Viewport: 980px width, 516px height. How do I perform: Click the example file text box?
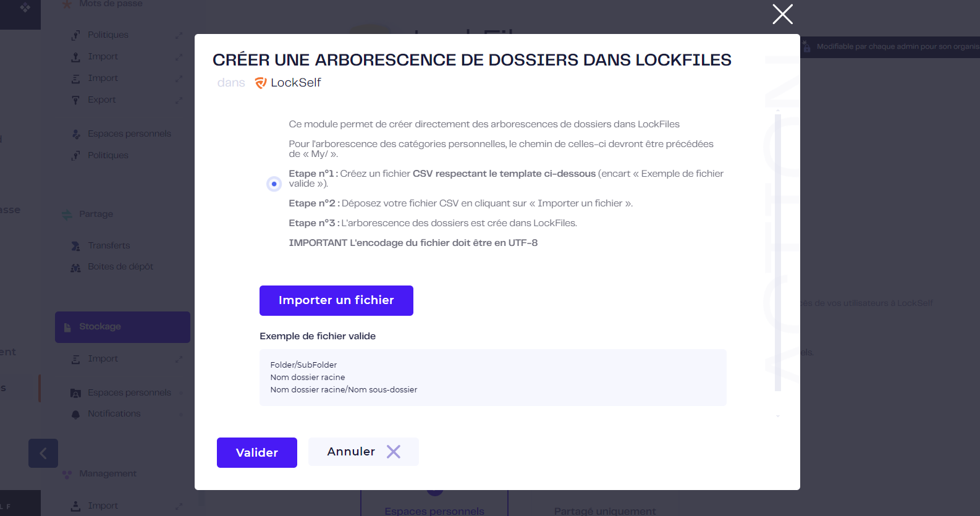[492, 378]
